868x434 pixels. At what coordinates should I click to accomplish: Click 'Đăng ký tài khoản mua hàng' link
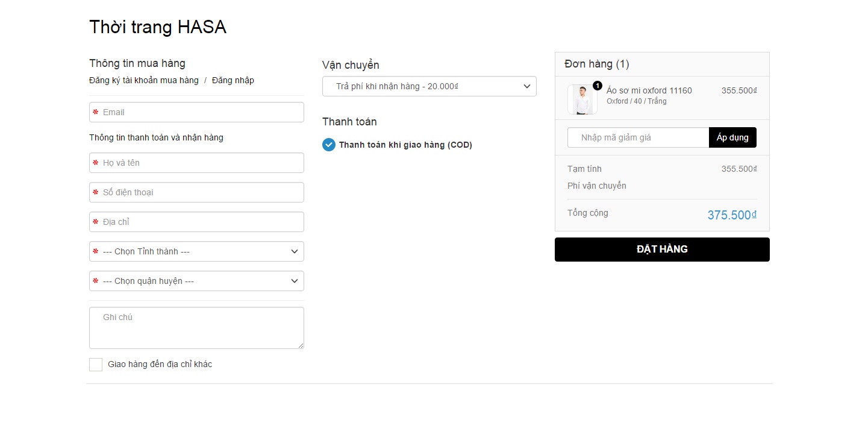tap(144, 80)
